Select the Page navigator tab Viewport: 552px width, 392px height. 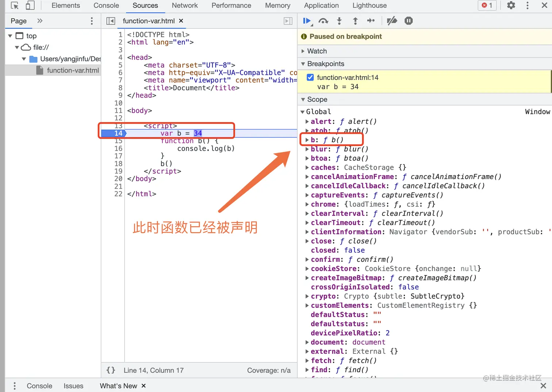pyautogui.click(x=19, y=21)
